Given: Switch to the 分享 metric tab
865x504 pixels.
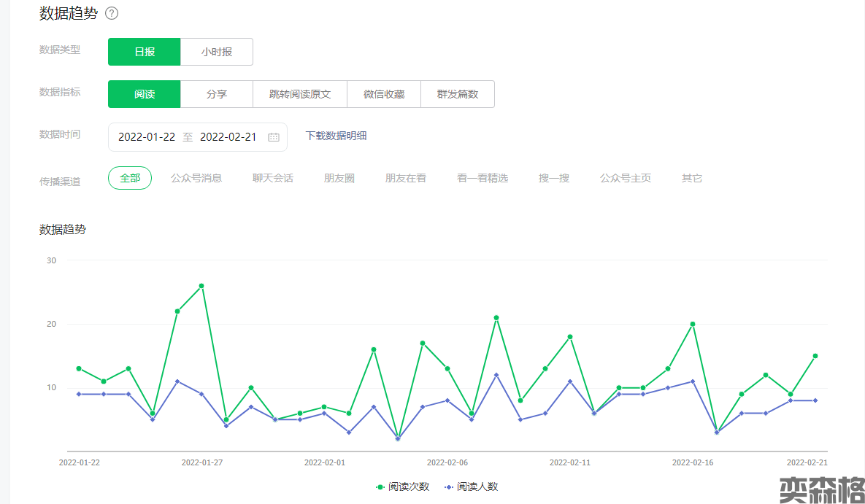Looking at the screenshot, I should (x=217, y=94).
